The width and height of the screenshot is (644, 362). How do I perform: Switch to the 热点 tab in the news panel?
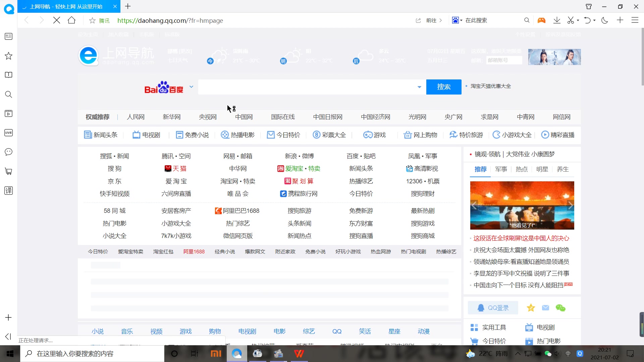522,169
